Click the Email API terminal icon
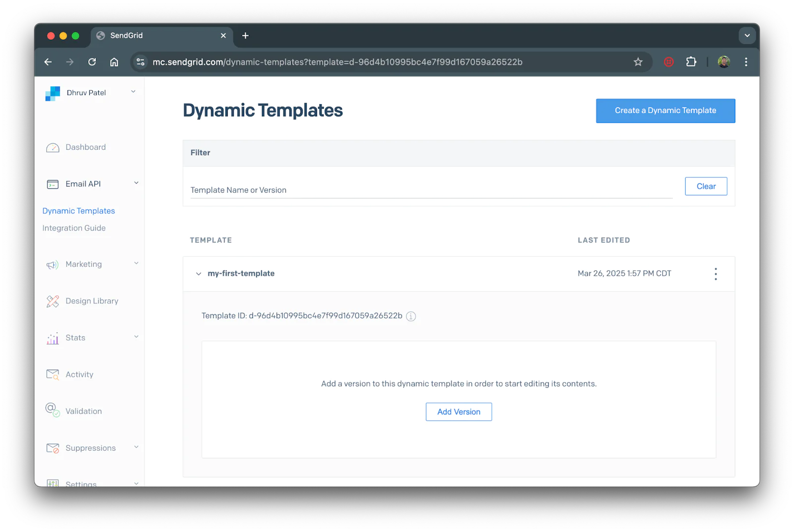The height and width of the screenshot is (532, 794). pyautogui.click(x=53, y=184)
